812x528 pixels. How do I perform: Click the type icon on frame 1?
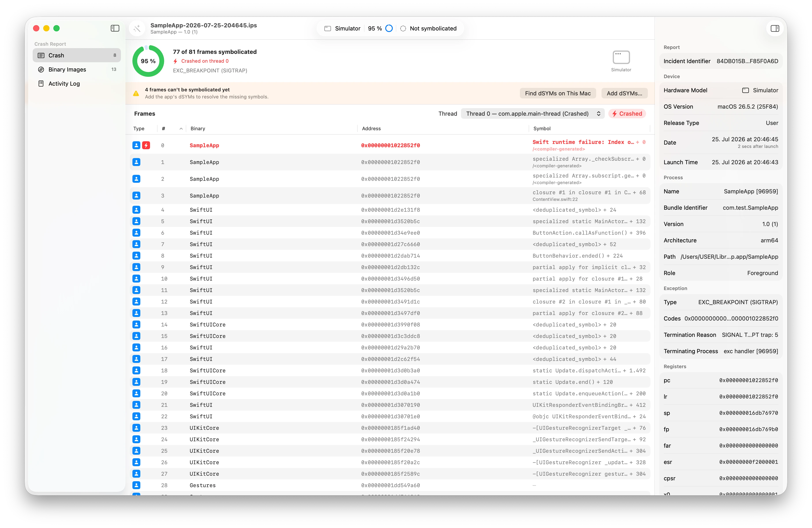[x=136, y=162]
